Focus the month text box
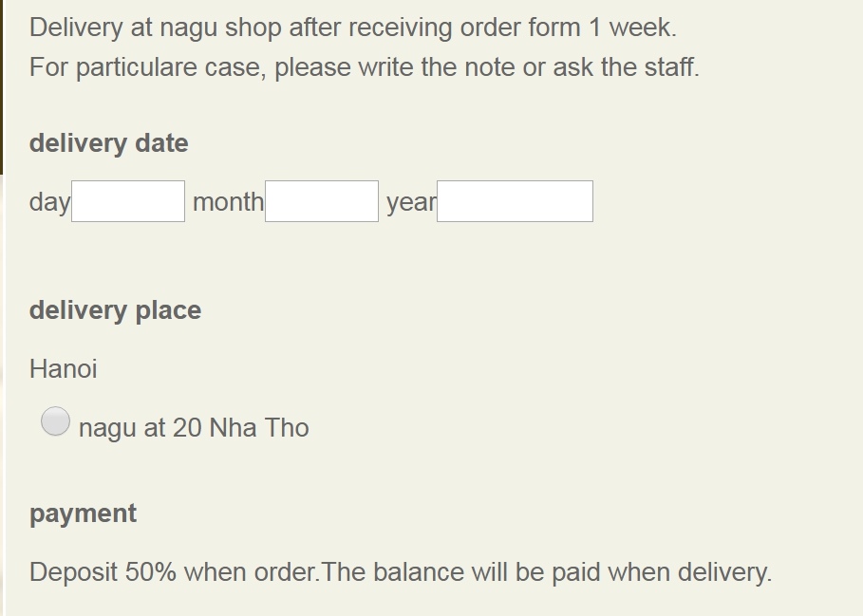The width and height of the screenshot is (863, 616). [321, 201]
